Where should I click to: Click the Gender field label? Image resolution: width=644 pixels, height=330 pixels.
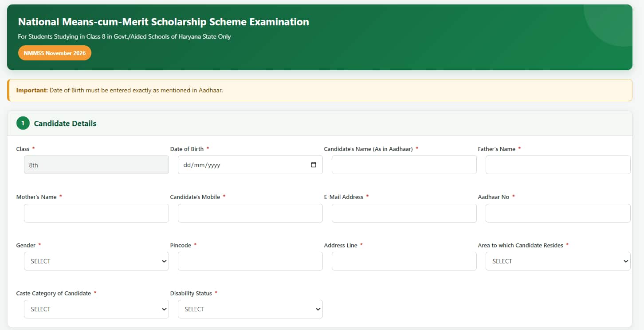pos(26,245)
